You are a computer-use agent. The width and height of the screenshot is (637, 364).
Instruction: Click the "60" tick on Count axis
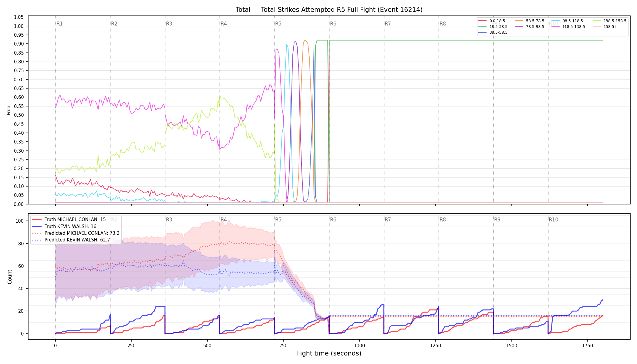click(x=21, y=266)
